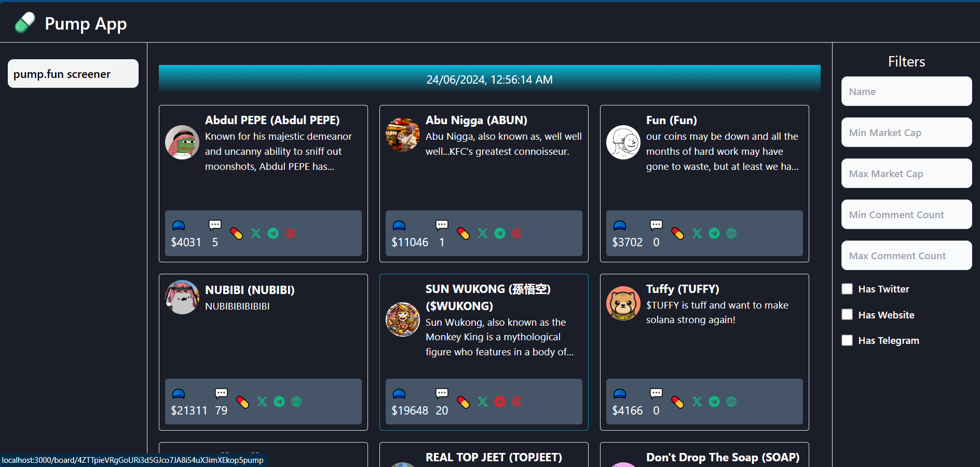This screenshot has height=467, width=980.
Task: Open the Telegram icon on the Fun card
Action: 714,233
